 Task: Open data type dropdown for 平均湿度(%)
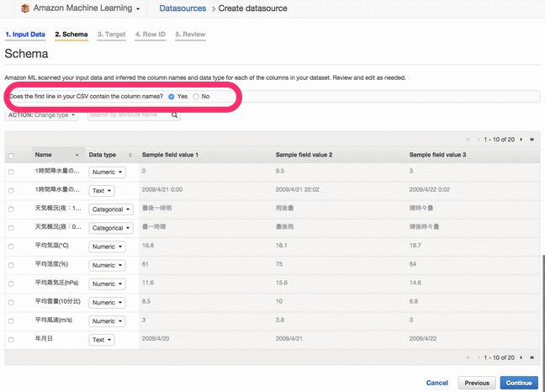(107, 266)
